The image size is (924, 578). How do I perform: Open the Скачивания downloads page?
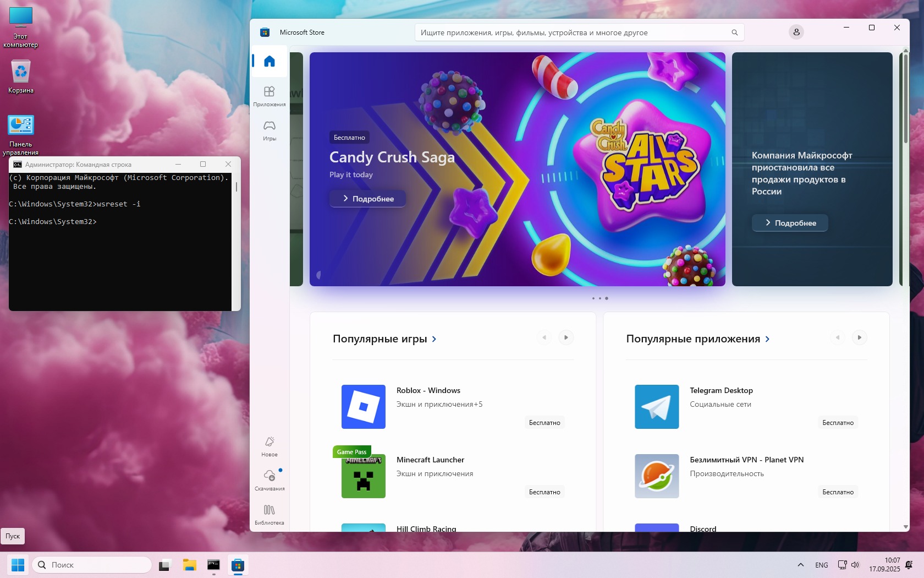point(269,480)
